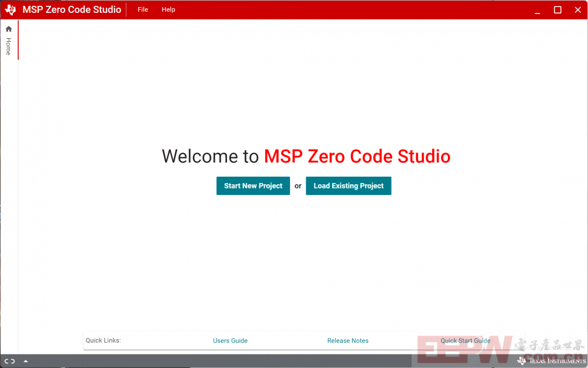Screen dimensions: 588x368
Task: Select the Home sidebar tab
Action: pyautogui.click(x=9, y=40)
